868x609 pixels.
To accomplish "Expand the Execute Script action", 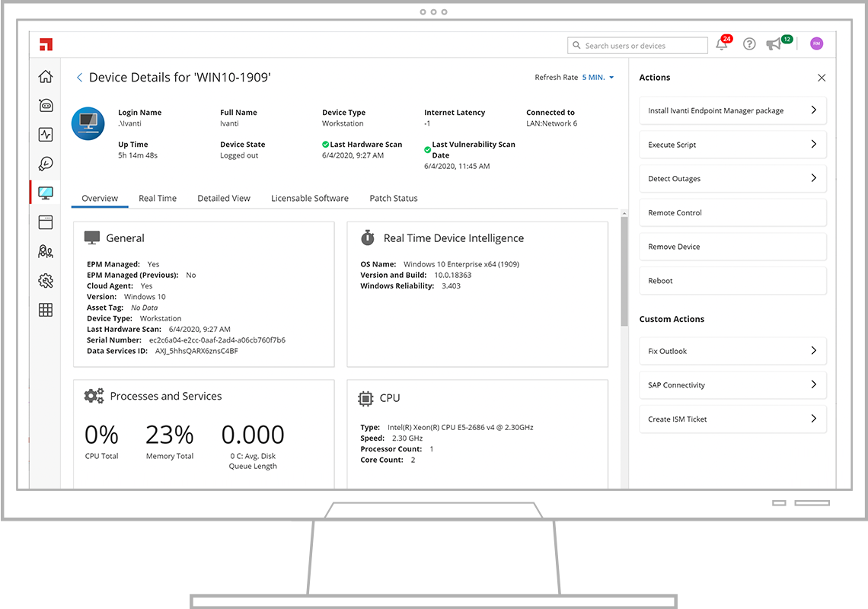I will point(732,145).
